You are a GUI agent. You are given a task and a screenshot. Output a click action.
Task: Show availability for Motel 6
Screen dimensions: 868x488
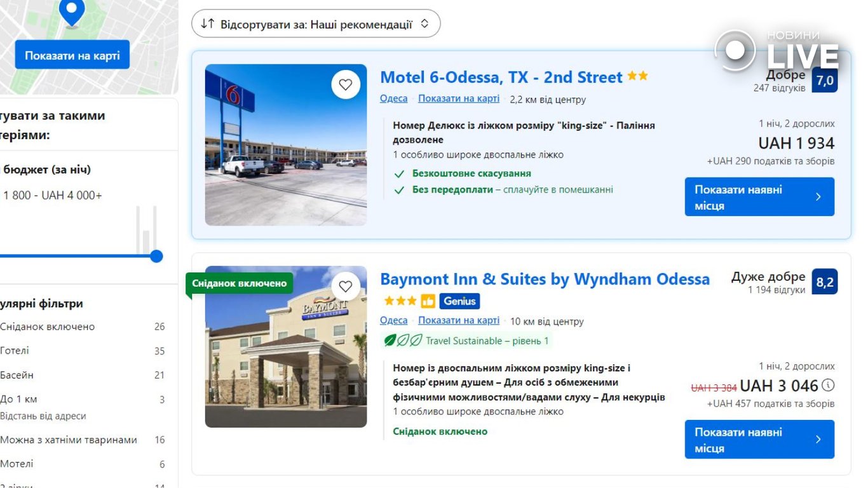759,197
